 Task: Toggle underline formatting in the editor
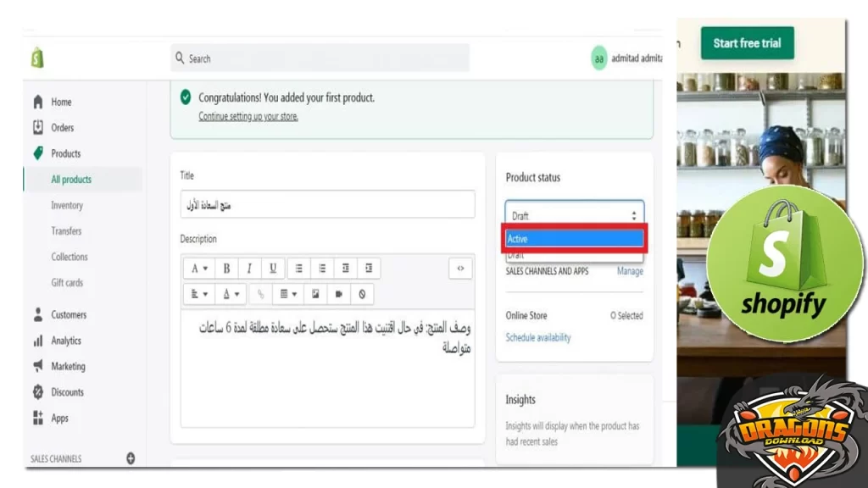click(x=273, y=269)
